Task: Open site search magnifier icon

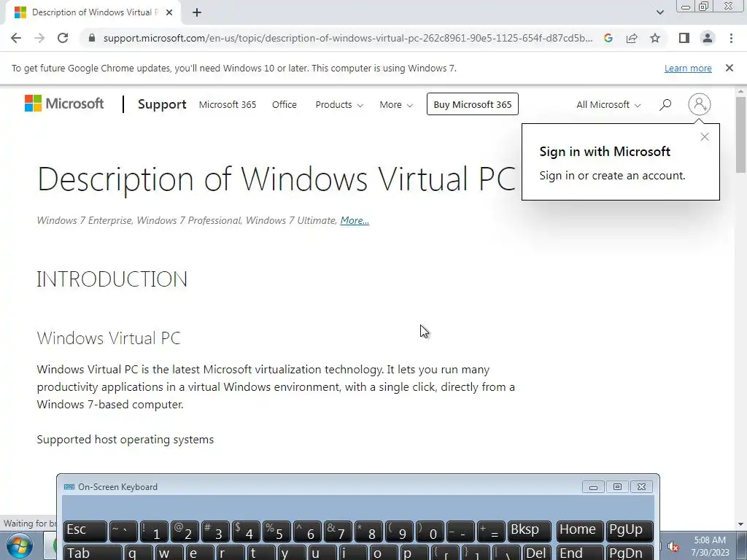Action: click(665, 104)
